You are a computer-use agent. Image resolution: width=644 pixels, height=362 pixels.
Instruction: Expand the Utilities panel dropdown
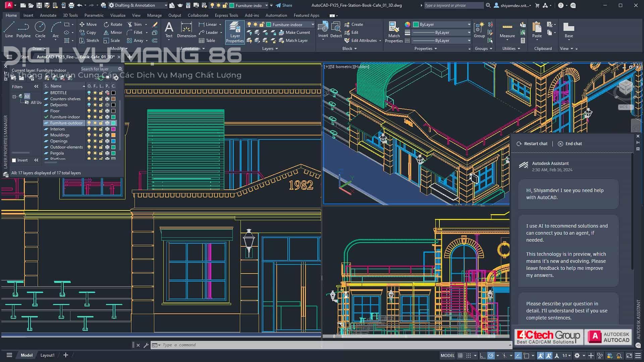click(x=511, y=49)
